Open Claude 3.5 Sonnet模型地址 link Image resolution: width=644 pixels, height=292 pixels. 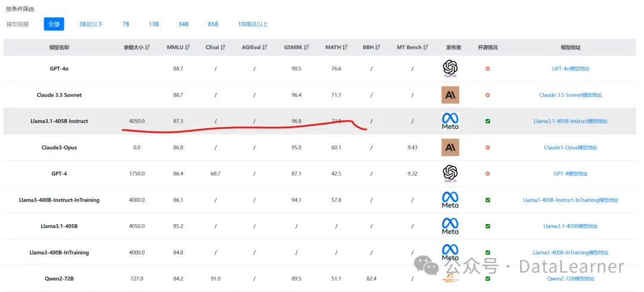pos(571,95)
